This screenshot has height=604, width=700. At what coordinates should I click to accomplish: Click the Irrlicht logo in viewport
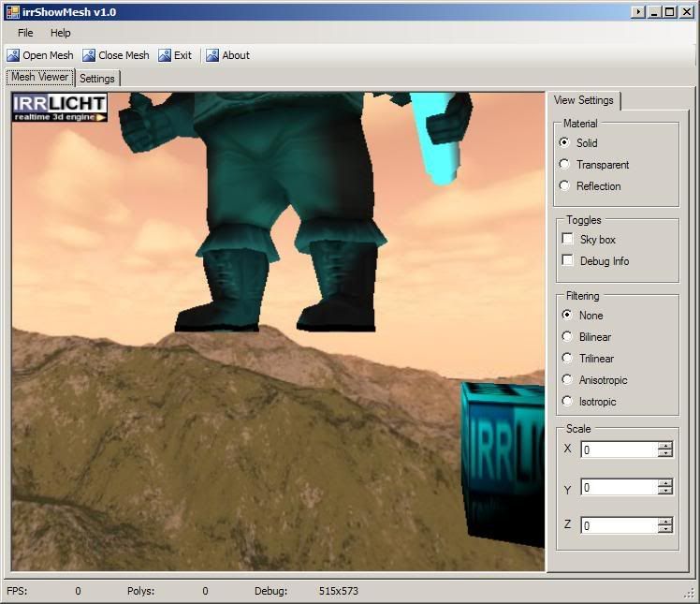[59, 107]
